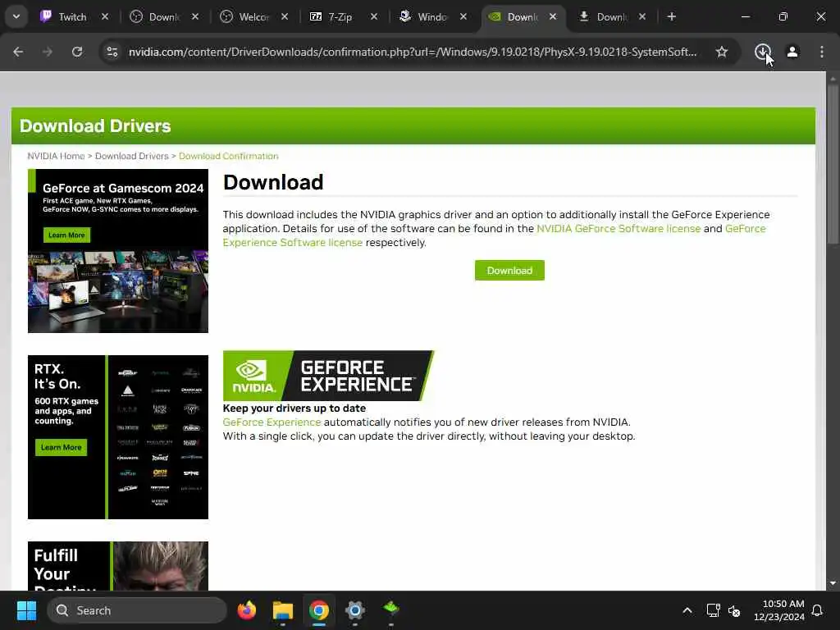Open Settings gear from the taskbar

354,610
